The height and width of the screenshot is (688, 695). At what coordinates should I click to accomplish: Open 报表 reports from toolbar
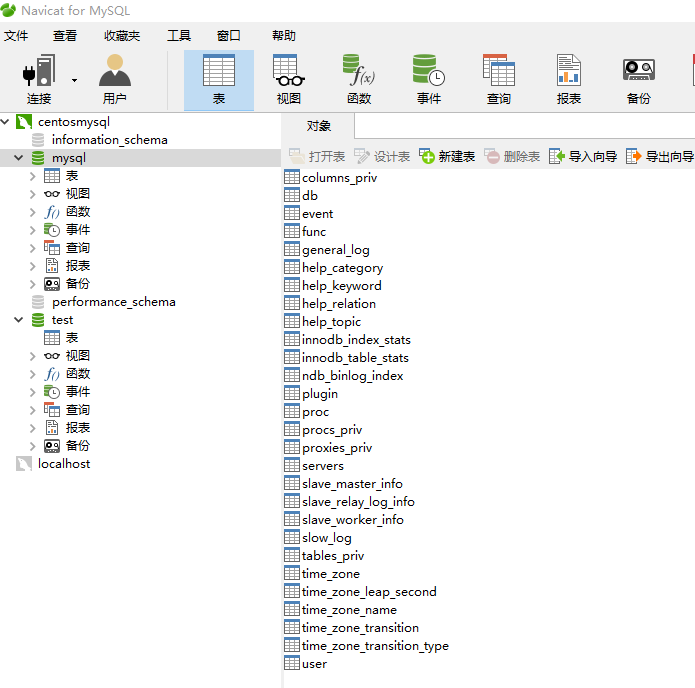click(569, 80)
